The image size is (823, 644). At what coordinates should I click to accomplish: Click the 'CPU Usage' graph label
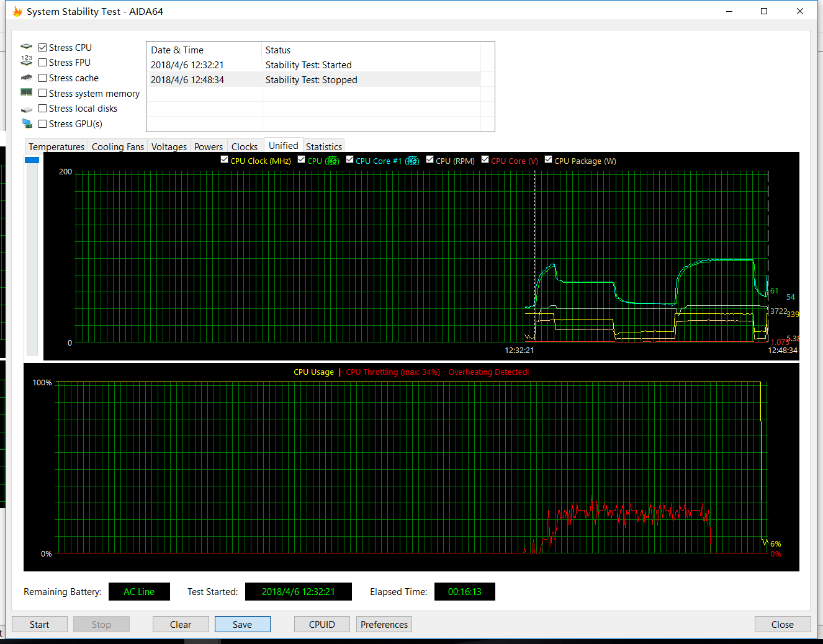click(313, 372)
